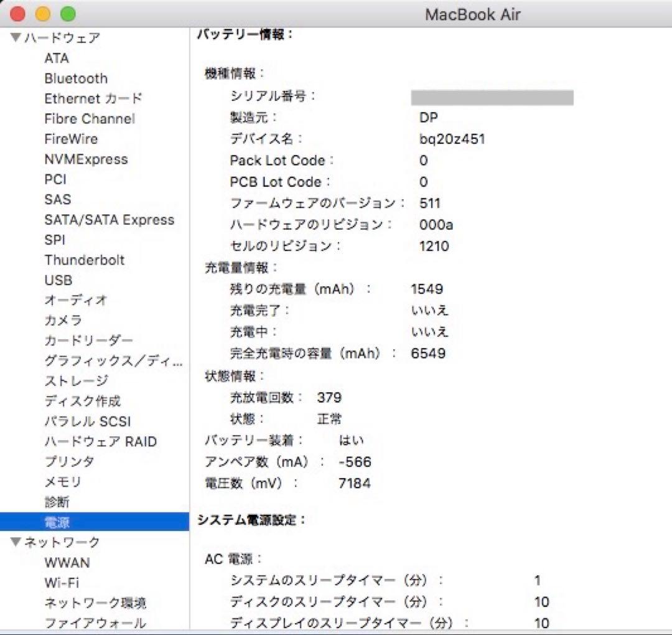Click the condition value 正常
This screenshot has width=672, height=635.
point(329,418)
